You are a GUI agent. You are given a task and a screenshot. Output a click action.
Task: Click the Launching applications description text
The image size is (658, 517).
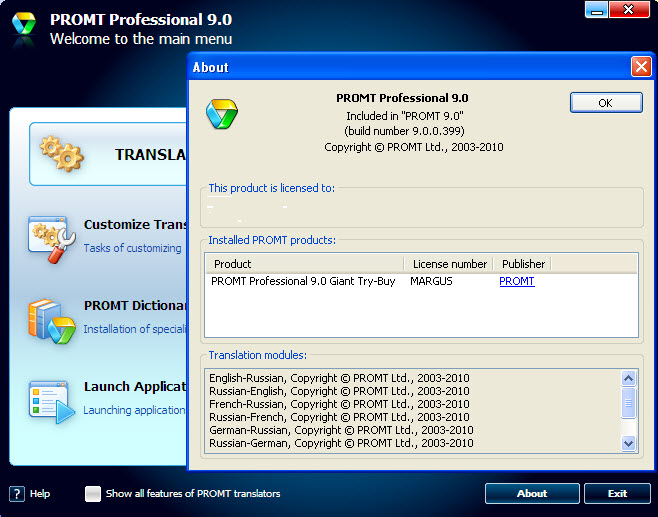pos(134,410)
